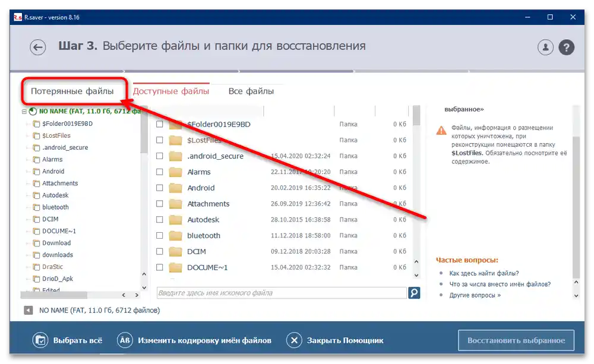The height and width of the screenshot is (364, 594).
Task: Select $LostFiles in the folder tree
Action: (x=56, y=135)
